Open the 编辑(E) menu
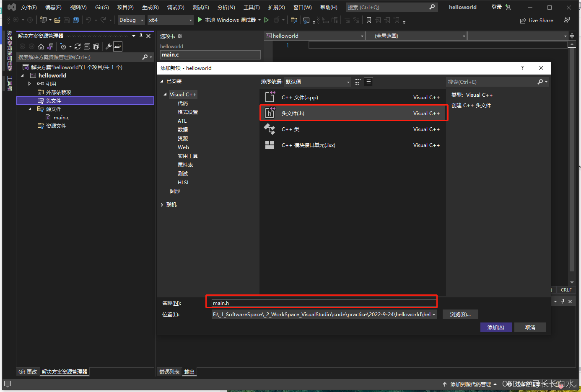 click(53, 7)
